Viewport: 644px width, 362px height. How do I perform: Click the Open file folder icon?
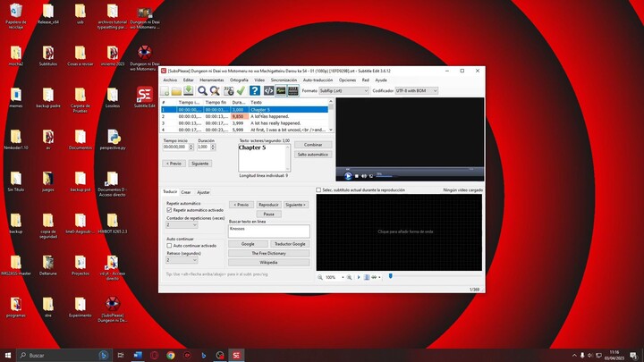tap(177, 90)
